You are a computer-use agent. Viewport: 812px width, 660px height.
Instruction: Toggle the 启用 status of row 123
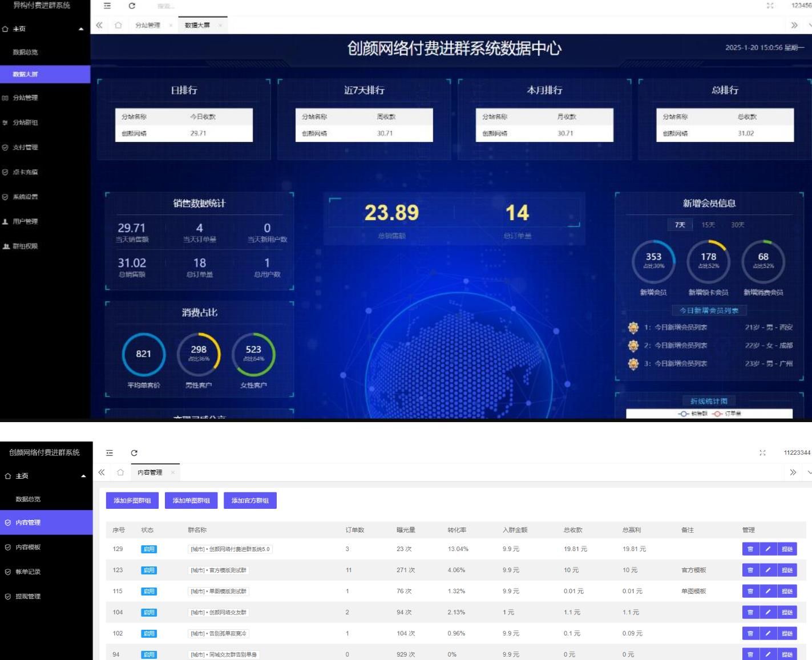[149, 569]
